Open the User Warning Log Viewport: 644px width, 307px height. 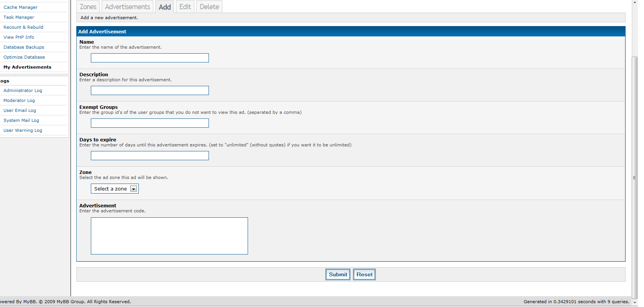pyautogui.click(x=23, y=130)
